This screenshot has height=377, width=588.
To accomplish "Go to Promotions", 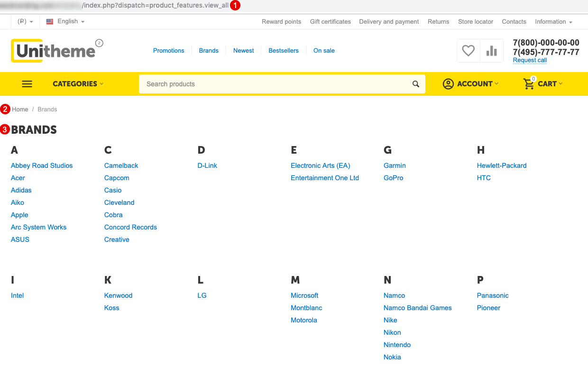I will (168, 51).
